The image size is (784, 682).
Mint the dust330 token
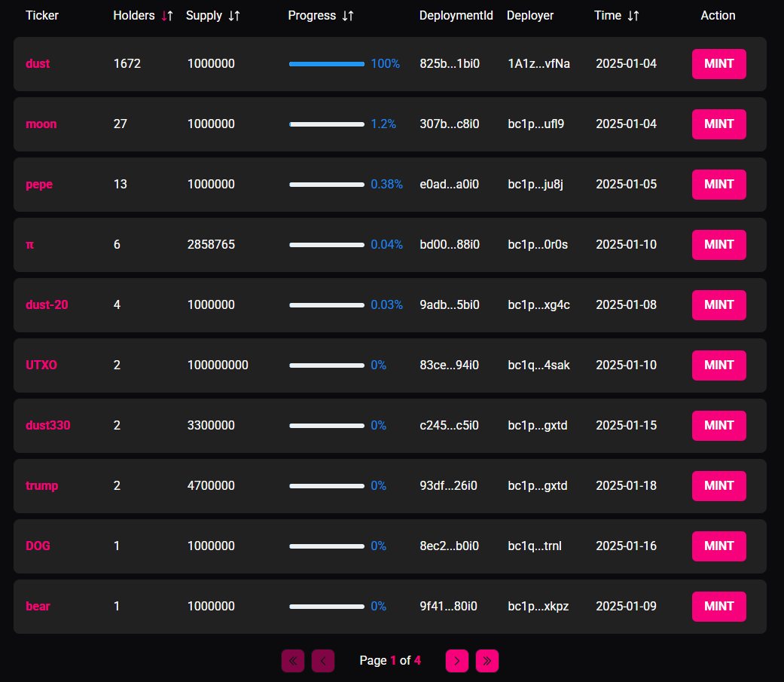719,426
